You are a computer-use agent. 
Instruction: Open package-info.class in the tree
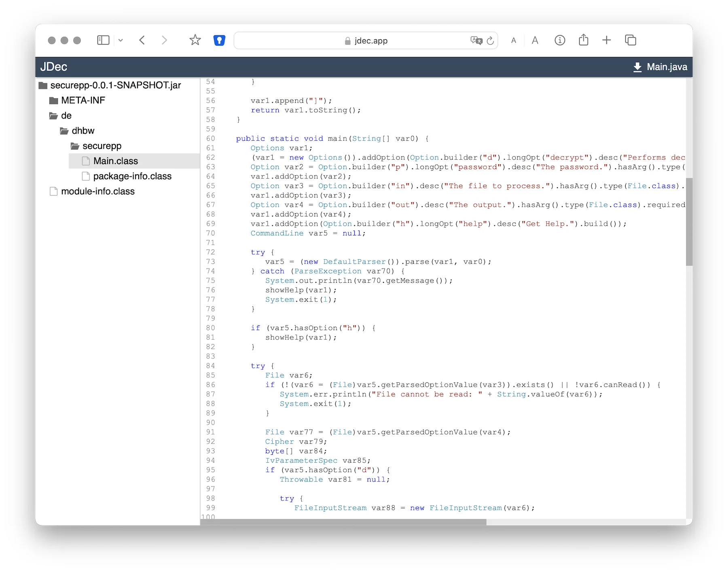coord(132,176)
